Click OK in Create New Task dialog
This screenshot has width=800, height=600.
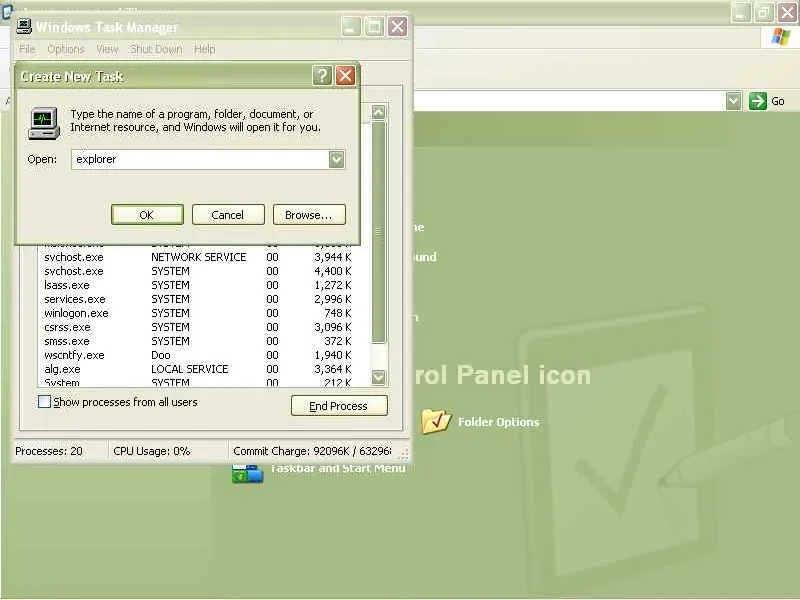(147, 215)
